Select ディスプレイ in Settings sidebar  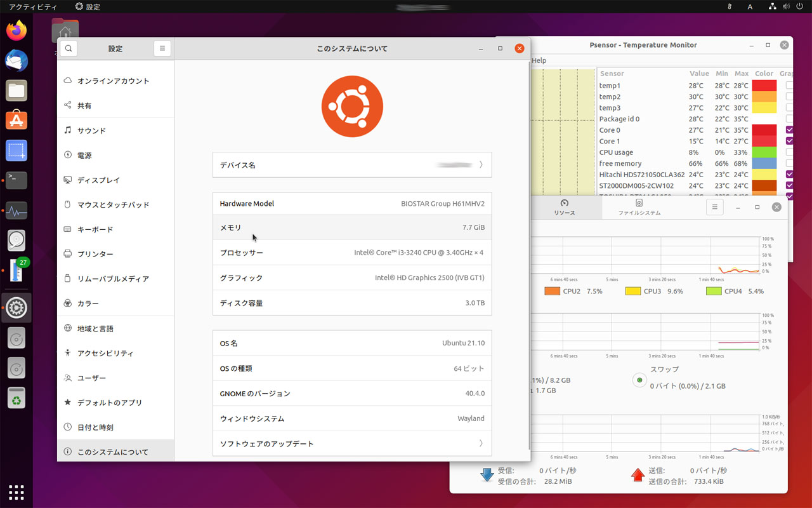coord(115,180)
